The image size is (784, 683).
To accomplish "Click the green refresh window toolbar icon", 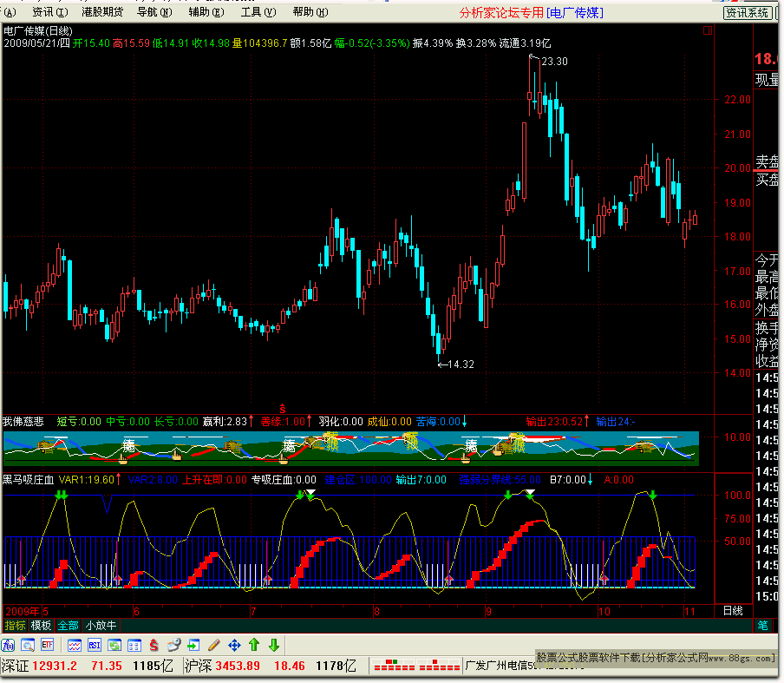I will point(114,646).
